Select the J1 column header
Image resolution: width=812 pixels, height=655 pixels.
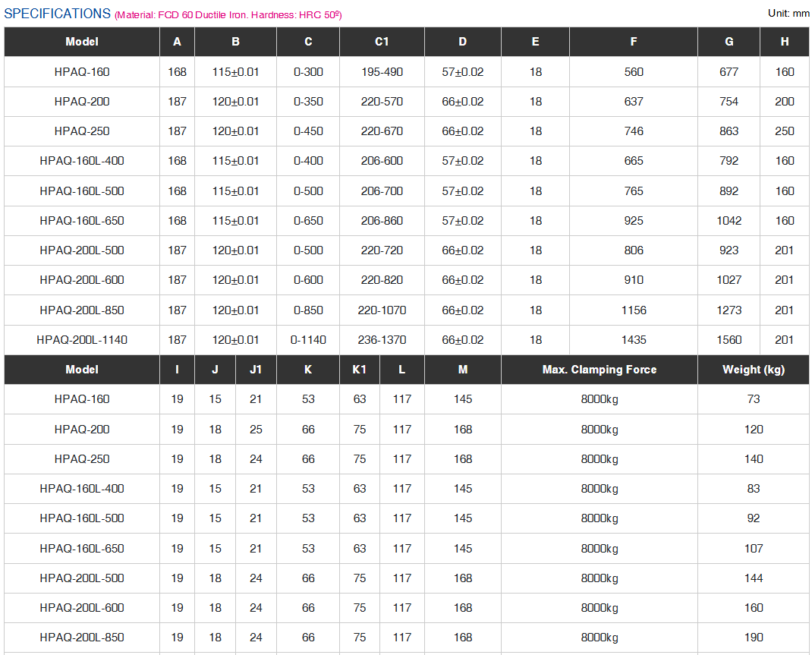[x=256, y=370]
